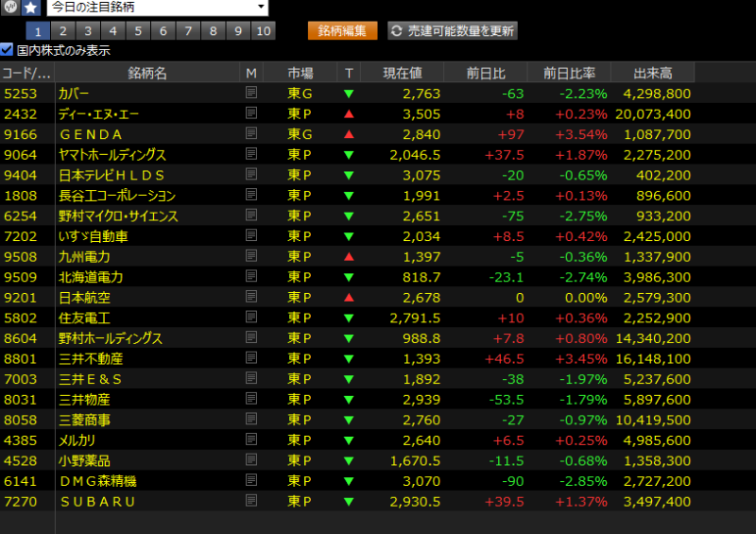The height and width of the screenshot is (534, 756).
Task: Open memo icon for SUBARU row
Action: [251, 501]
